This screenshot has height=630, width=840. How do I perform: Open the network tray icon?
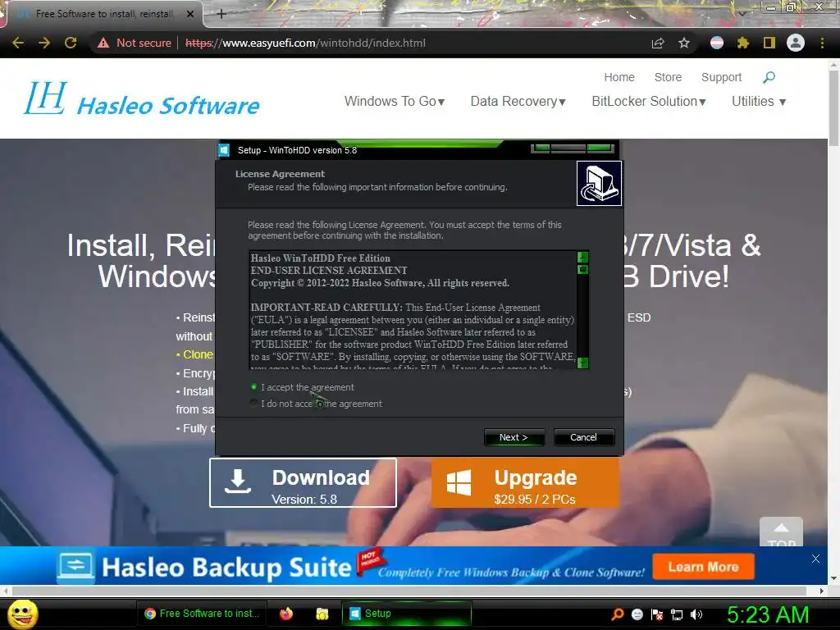pos(677,614)
